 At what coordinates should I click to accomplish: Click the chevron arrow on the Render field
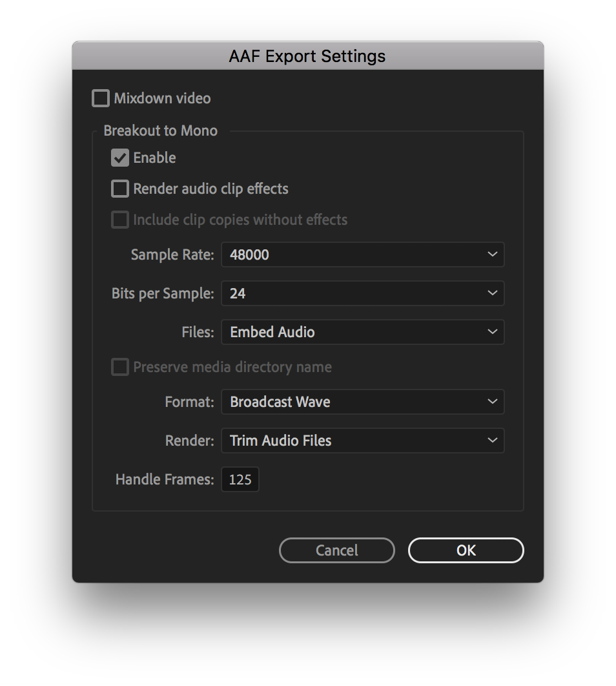click(x=492, y=440)
